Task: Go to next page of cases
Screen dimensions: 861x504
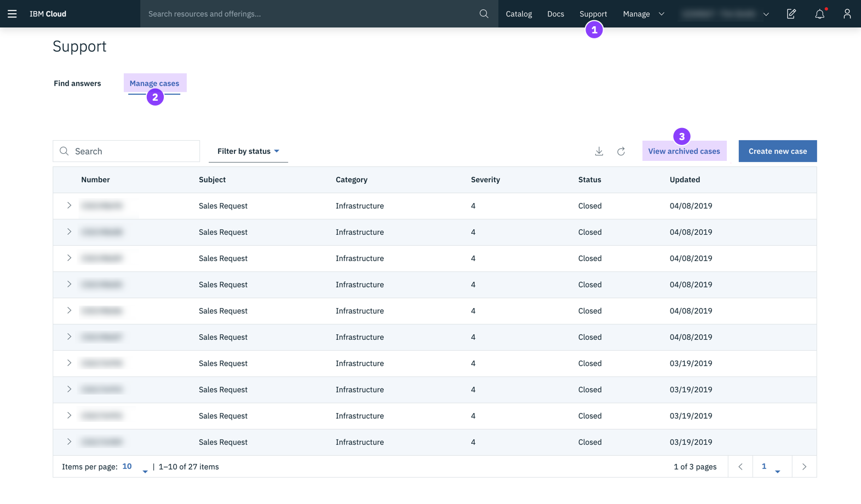Action: click(804, 467)
